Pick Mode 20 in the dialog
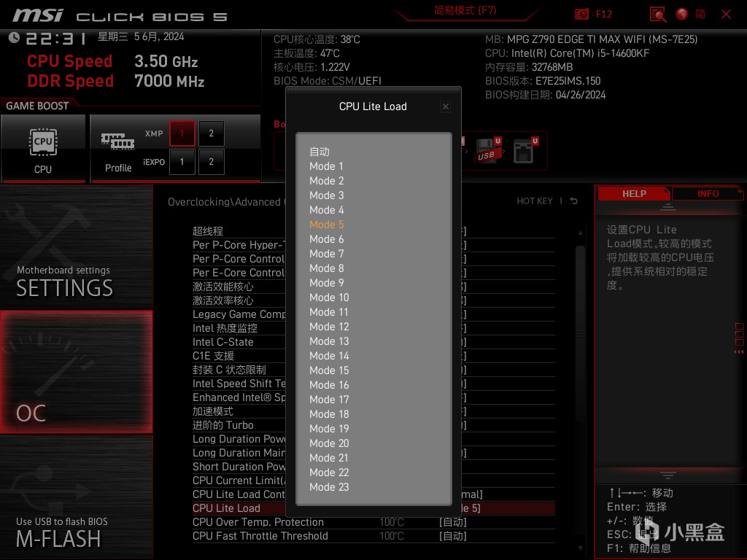Viewport: 747px width, 560px height. (x=329, y=443)
